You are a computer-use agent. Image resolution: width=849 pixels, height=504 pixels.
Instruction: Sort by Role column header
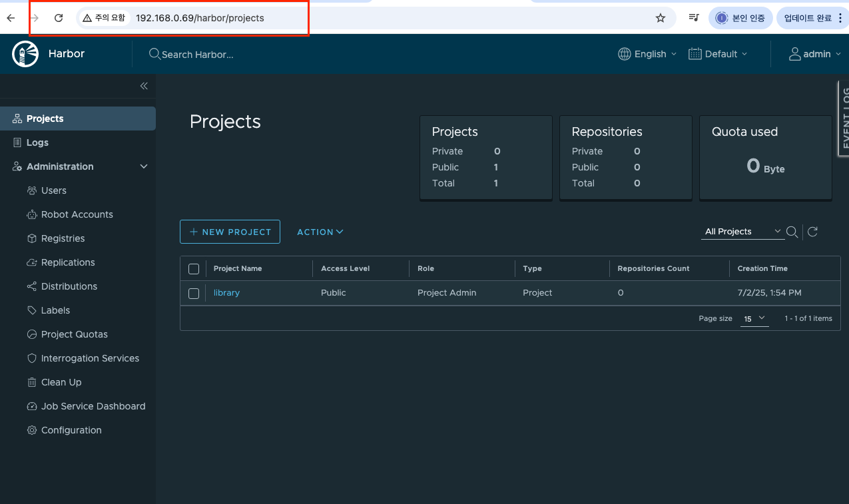click(x=425, y=268)
